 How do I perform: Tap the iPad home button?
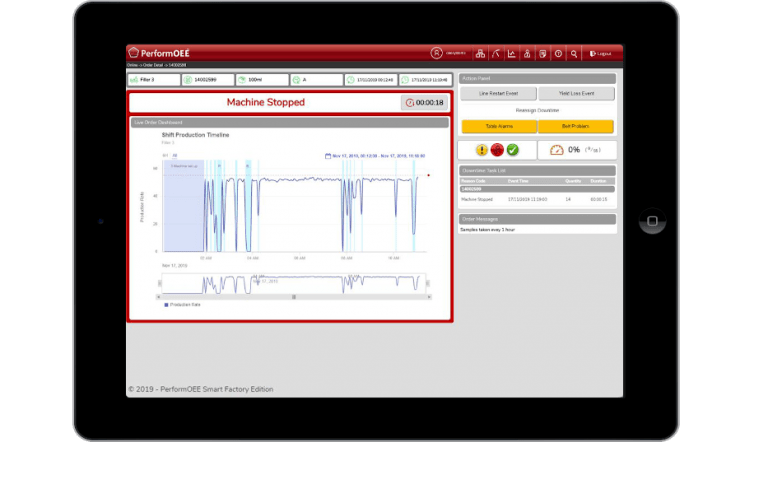pyautogui.click(x=652, y=221)
